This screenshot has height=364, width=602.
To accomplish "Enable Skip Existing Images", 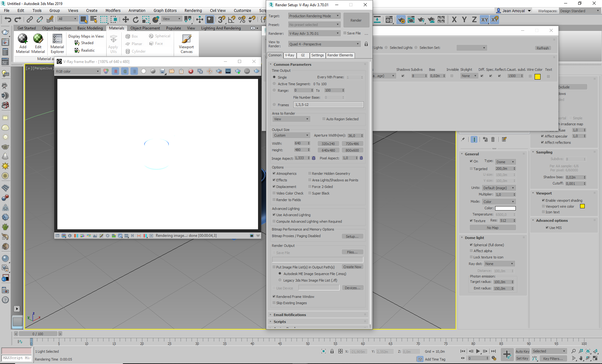I will click(274, 303).
